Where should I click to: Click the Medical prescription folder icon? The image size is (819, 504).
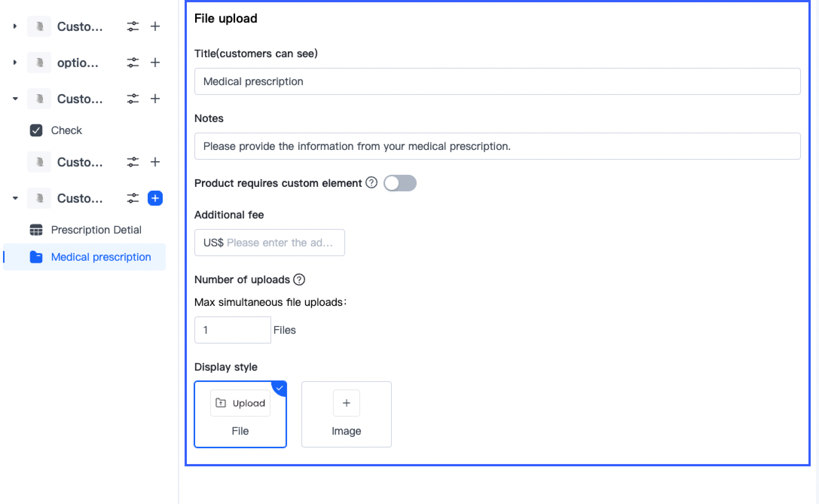pos(36,257)
